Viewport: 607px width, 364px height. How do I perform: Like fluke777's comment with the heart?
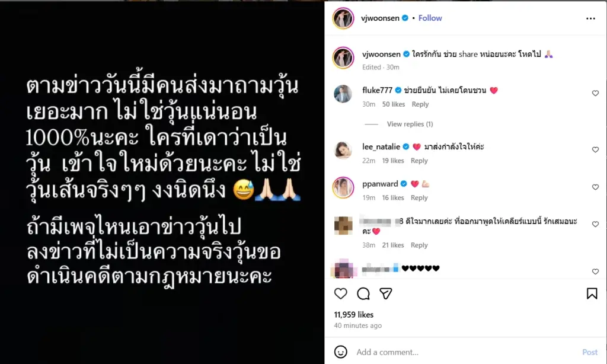(x=595, y=93)
